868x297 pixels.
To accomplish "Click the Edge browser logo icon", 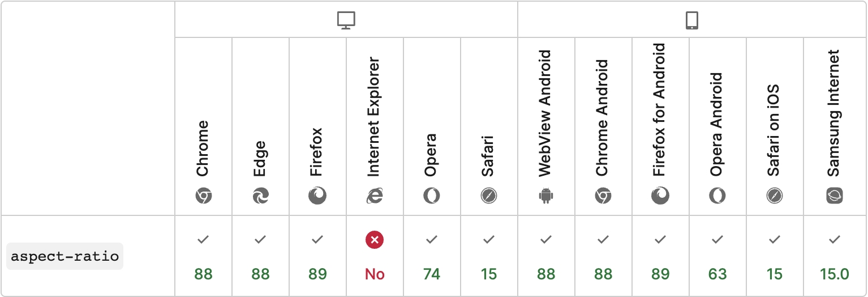I will click(x=260, y=196).
